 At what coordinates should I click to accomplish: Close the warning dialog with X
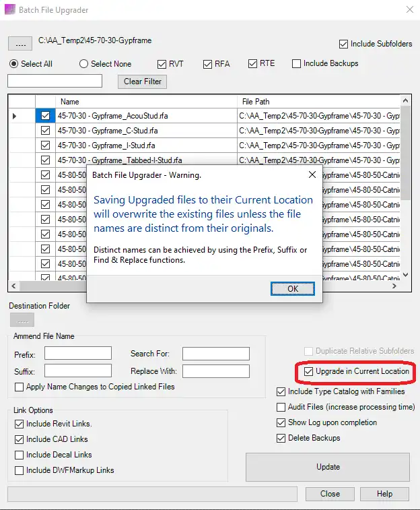point(312,174)
